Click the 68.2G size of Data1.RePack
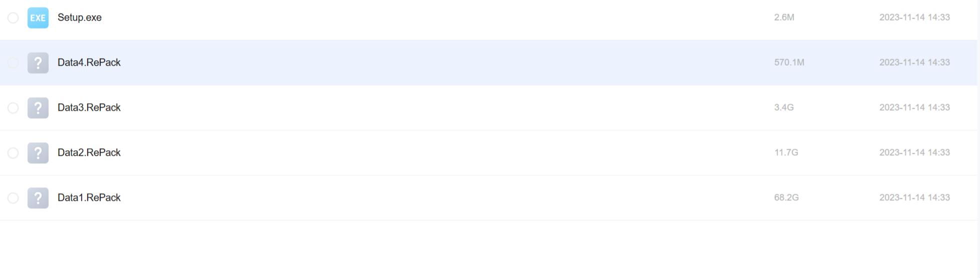Viewport: 980px width, 278px height. click(786, 197)
